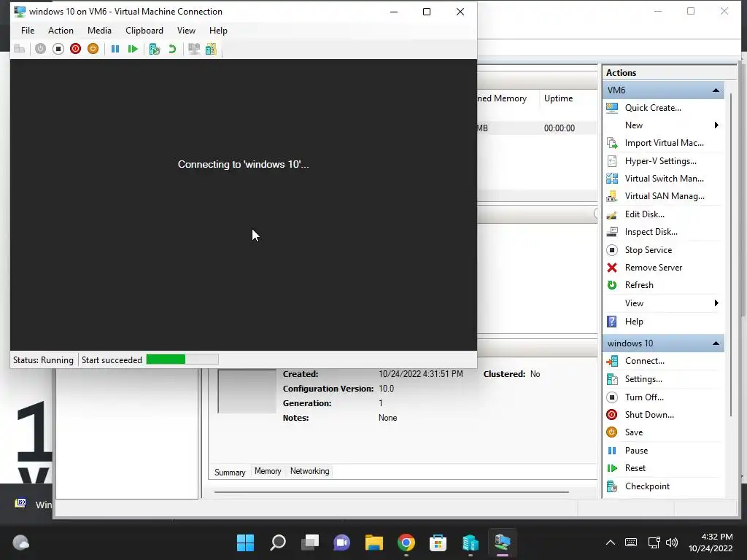Click the Windows Start button

point(245,542)
